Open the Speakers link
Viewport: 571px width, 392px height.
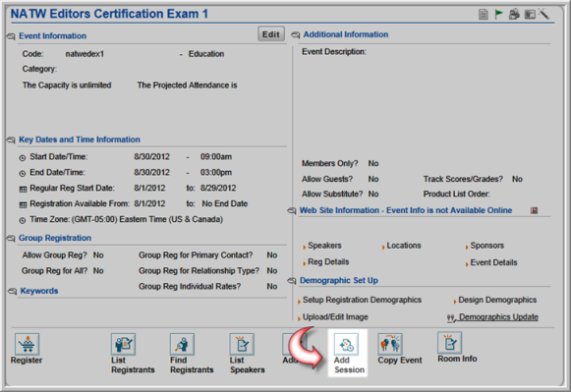click(324, 246)
